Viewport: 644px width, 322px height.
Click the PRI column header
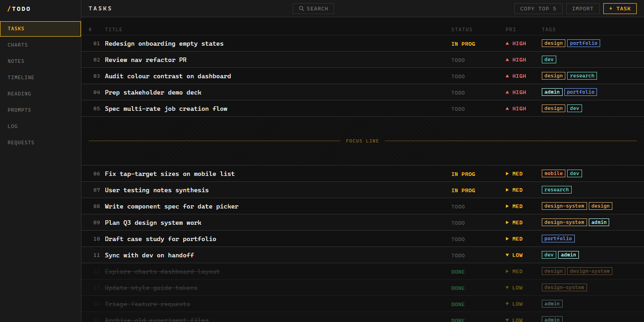click(x=511, y=29)
